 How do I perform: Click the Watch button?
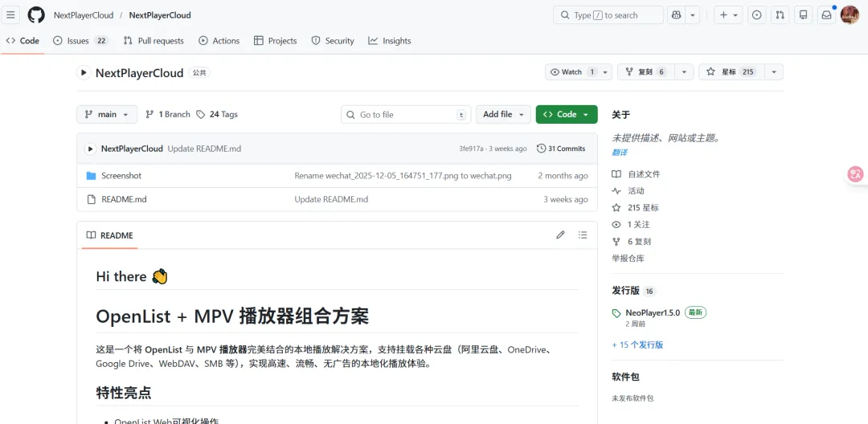[x=572, y=71]
